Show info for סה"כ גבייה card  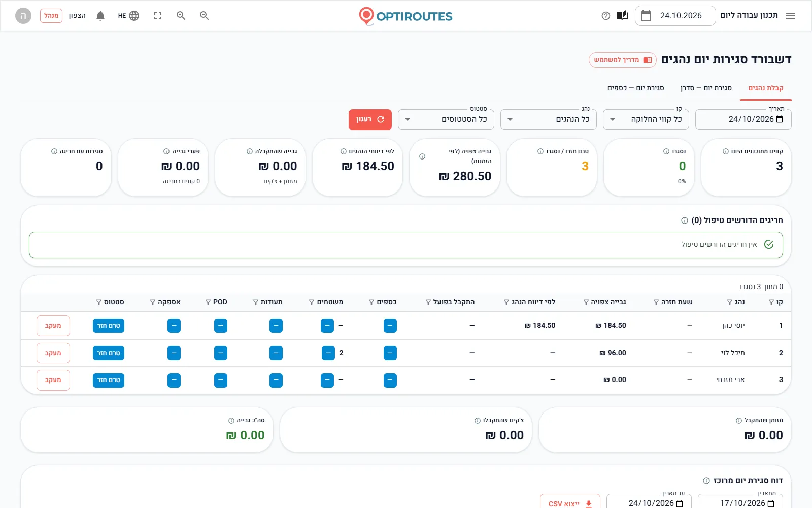pos(231,421)
